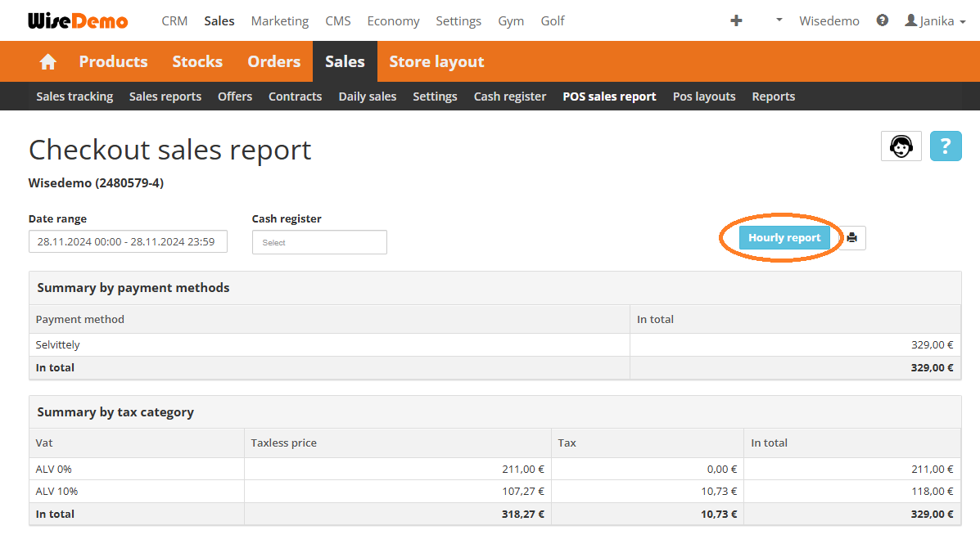This screenshot has width=980, height=535.
Task: Open the top Settings menu
Action: [x=458, y=20]
